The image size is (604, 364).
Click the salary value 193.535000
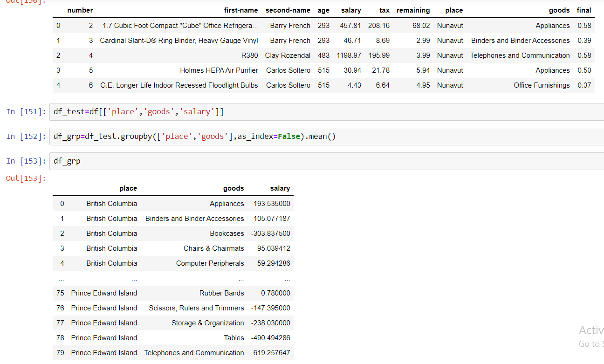click(272, 204)
